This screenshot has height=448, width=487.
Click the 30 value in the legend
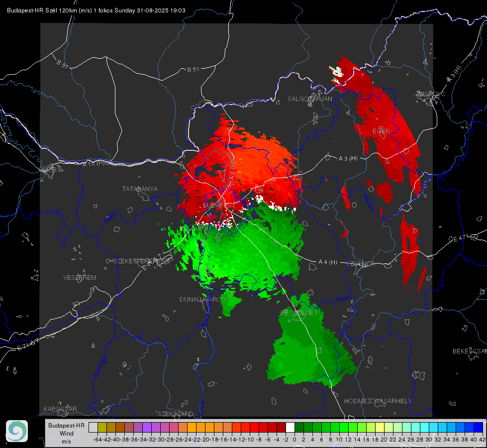(x=429, y=440)
